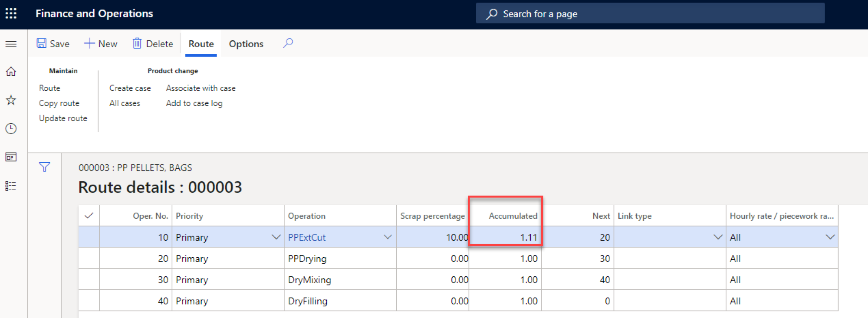Open the Priority dropdown for operation 10
This screenshot has height=318, width=868.
[x=276, y=237]
